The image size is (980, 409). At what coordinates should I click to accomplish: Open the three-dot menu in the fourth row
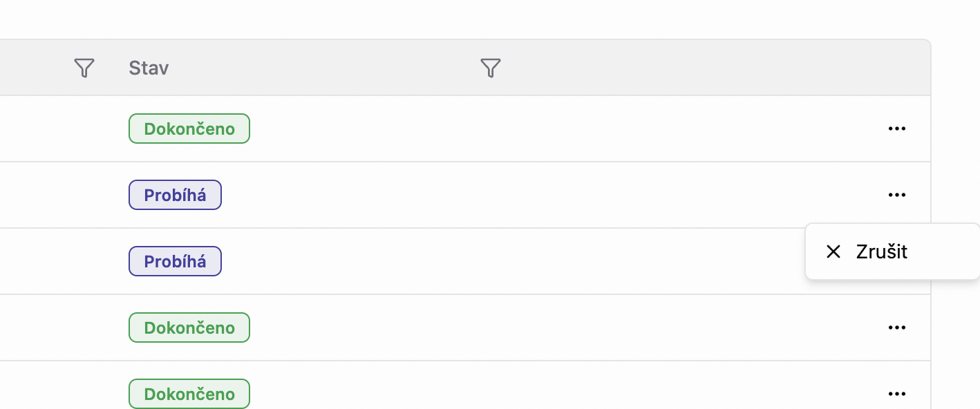tap(896, 327)
